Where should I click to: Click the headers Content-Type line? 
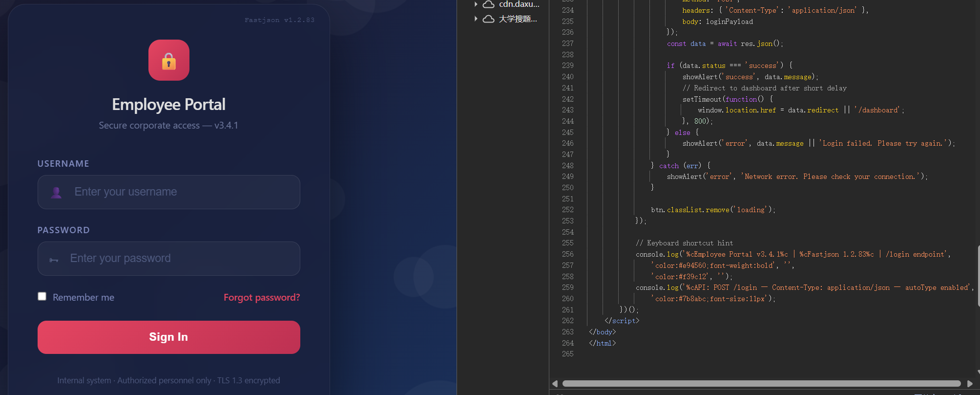coord(775,10)
